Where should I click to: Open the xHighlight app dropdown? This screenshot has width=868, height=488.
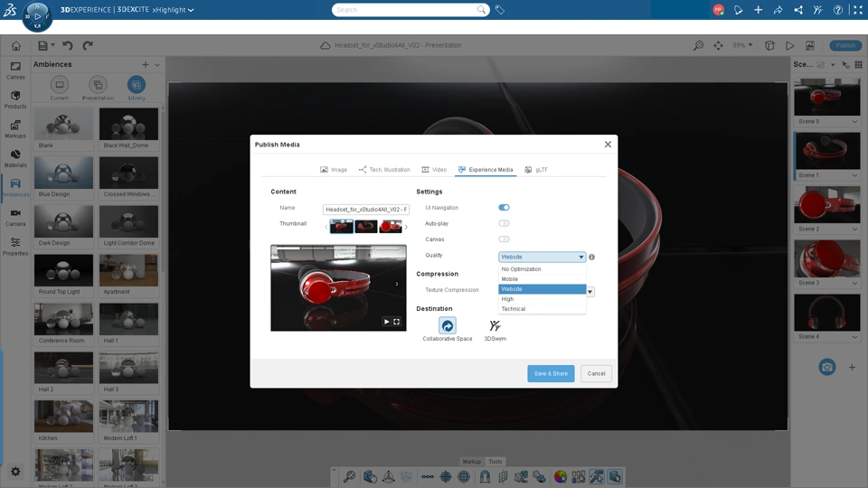click(x=173, y=10)
